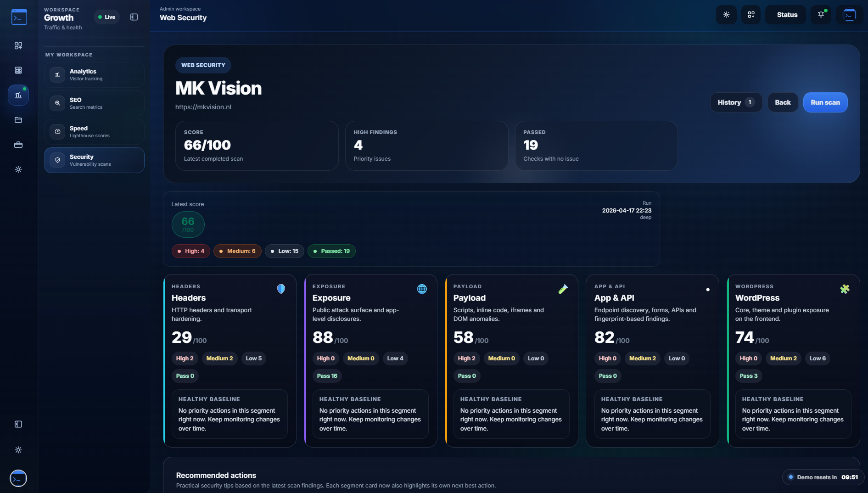This screenshot has width=868, height=493.
Task: Open the Headers segment card title
Action: 189,298
